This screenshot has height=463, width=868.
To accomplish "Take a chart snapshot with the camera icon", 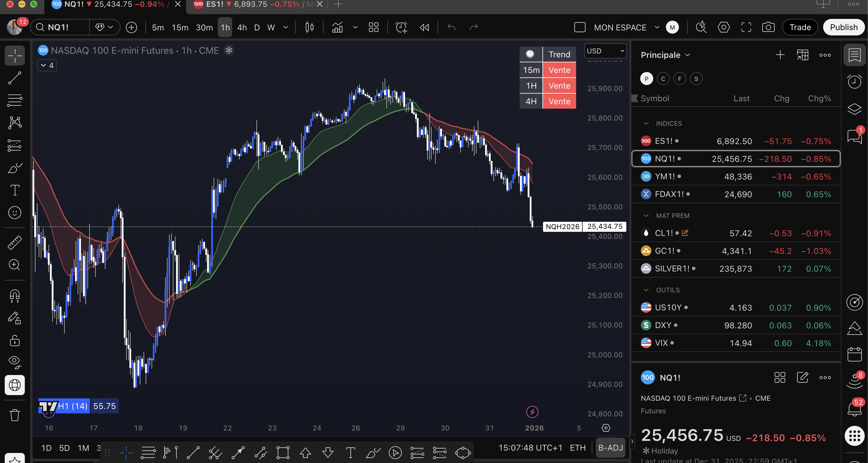I will click(x=769, y=27).
